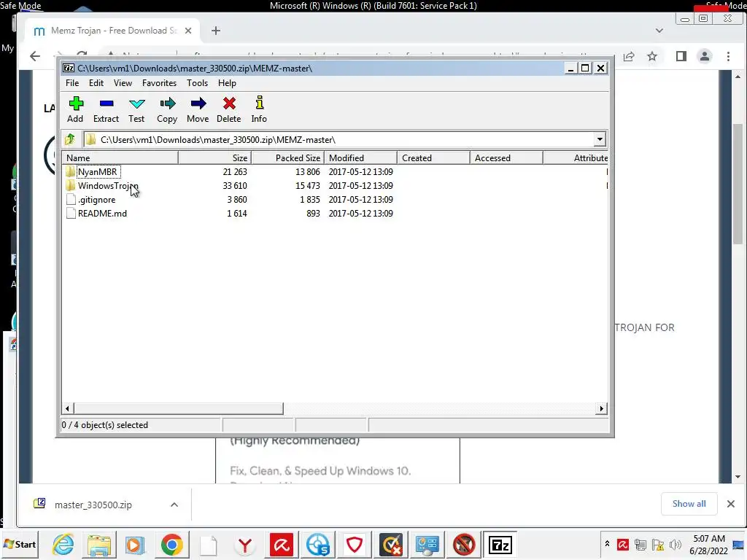Open the Help menu in 7-Zip
This screenshot has width=747, height=560.
click(228, 83)
